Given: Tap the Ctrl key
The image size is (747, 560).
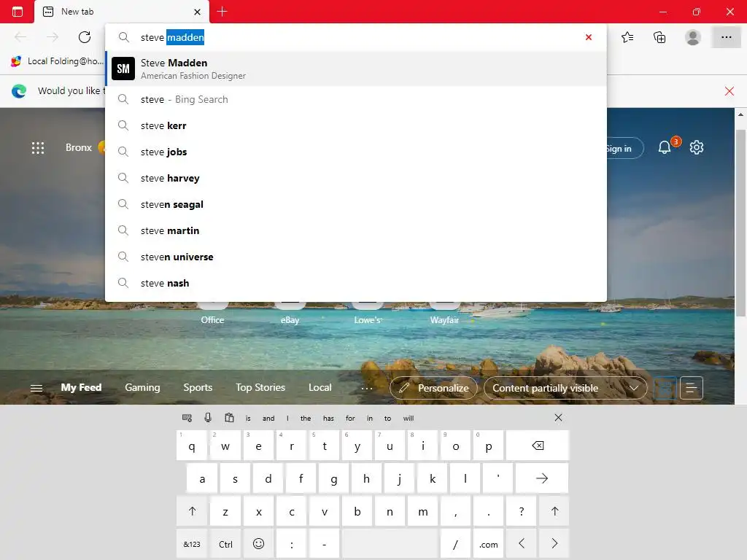Looking at the screenshot, I should coord(225,544).
